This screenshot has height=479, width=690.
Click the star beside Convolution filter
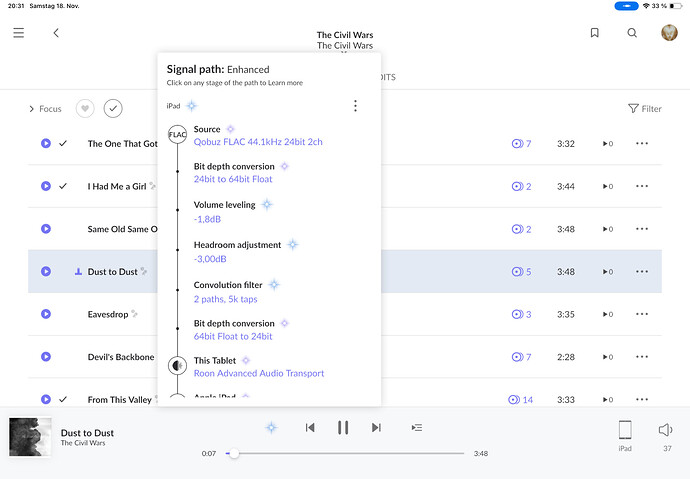click(274, 285)
